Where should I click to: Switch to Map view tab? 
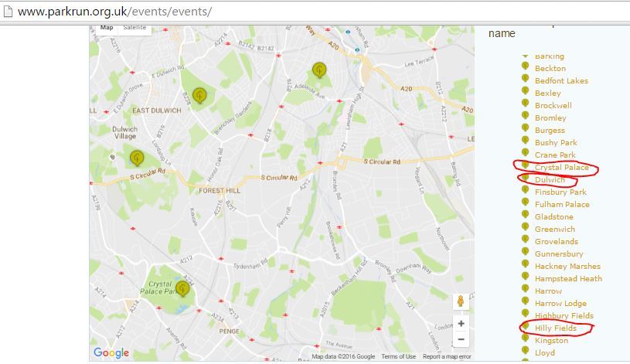(106, 28)
